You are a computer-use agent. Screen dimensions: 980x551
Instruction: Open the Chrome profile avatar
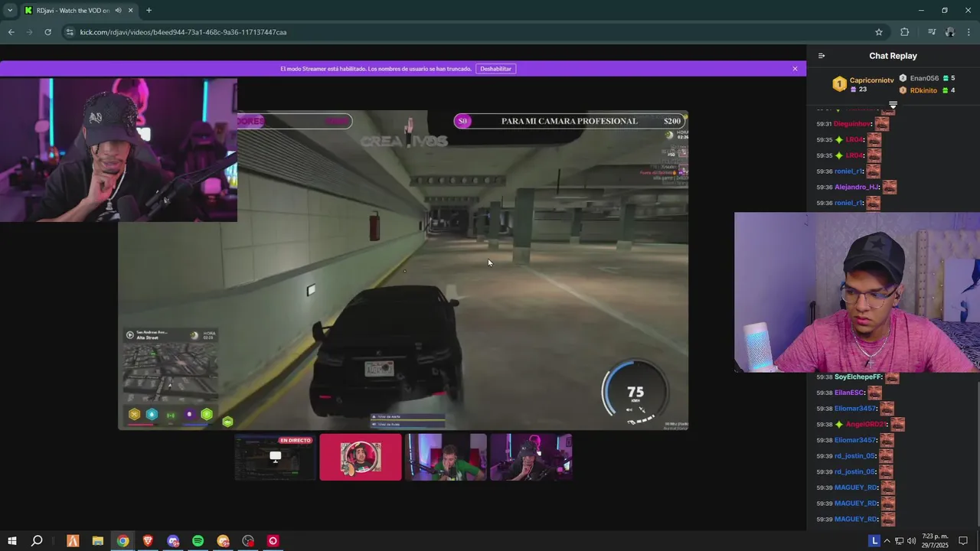click(x=950, y=32)
